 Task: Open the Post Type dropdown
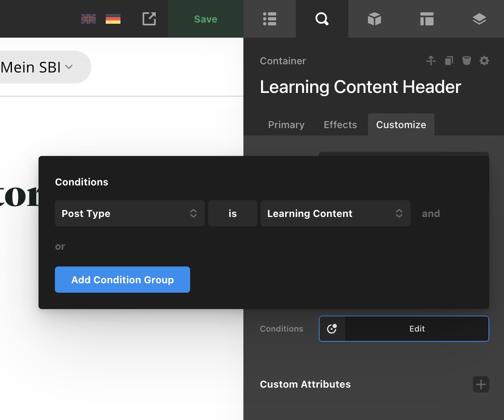coord(129,213)
